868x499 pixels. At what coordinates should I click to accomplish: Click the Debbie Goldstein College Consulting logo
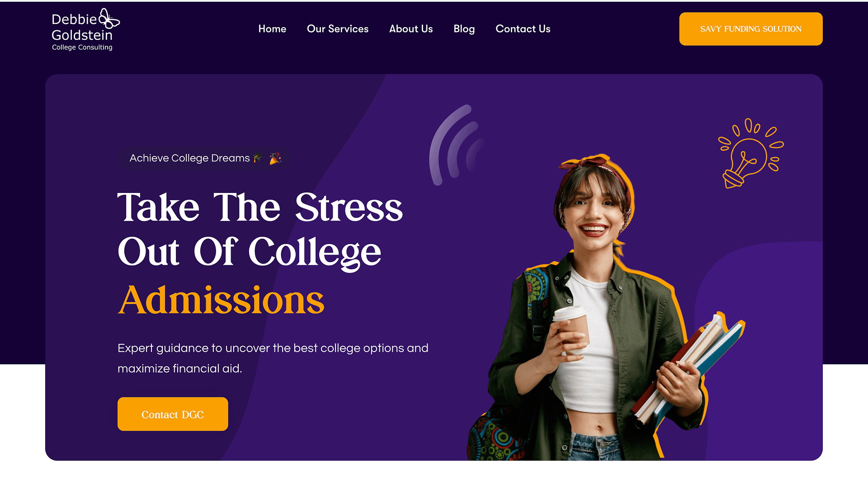tap(85, 29)
